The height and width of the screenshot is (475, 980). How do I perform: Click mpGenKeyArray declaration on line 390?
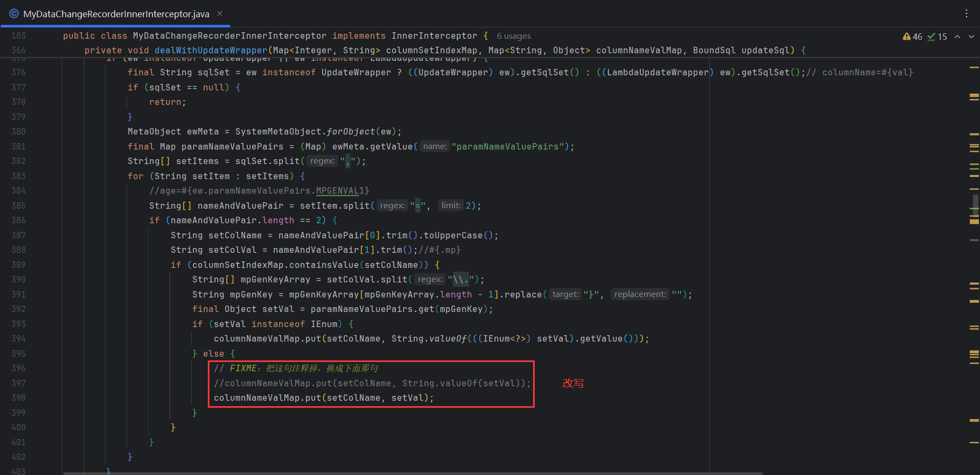point(275,279)
